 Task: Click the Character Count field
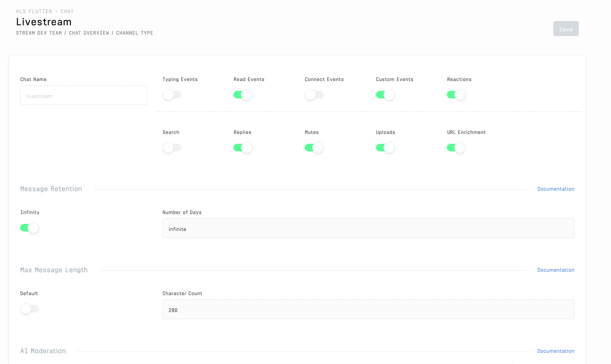pyautogui.click(x=369, y=309)
